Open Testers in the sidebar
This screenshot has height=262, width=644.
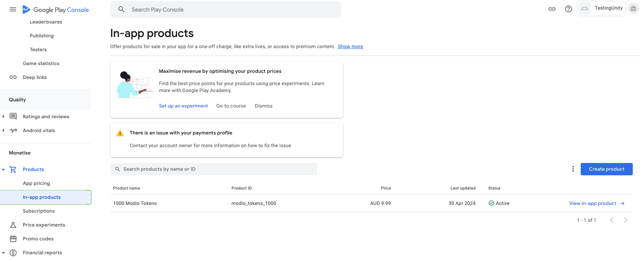coord(38,49)
